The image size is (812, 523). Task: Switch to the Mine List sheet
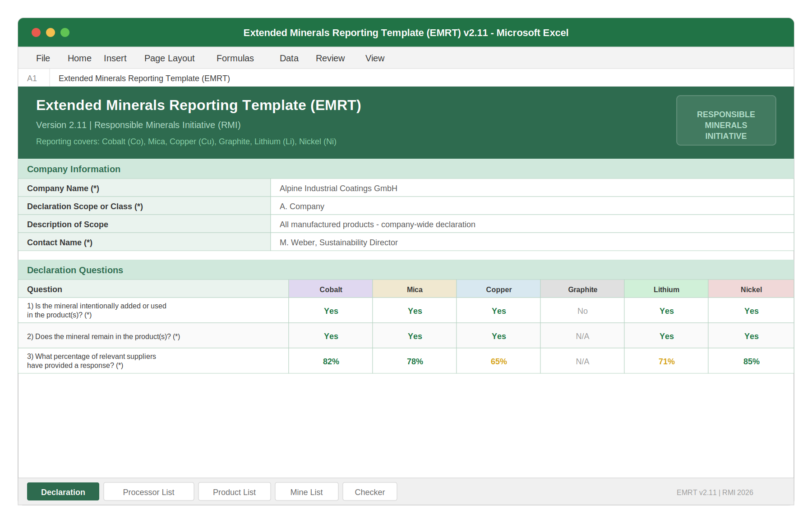306,492
